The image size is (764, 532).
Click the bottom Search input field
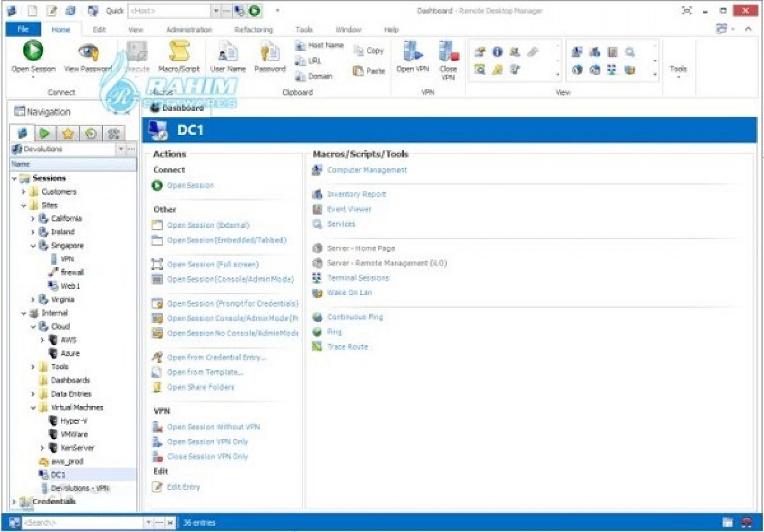(x=82, y=522)
